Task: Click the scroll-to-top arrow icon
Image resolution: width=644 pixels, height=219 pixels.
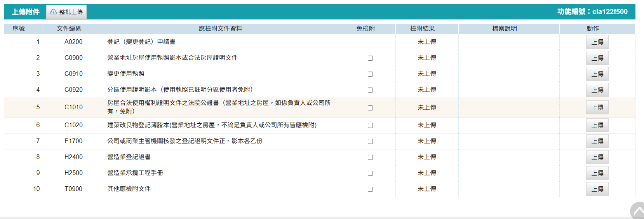Action: 638,212
